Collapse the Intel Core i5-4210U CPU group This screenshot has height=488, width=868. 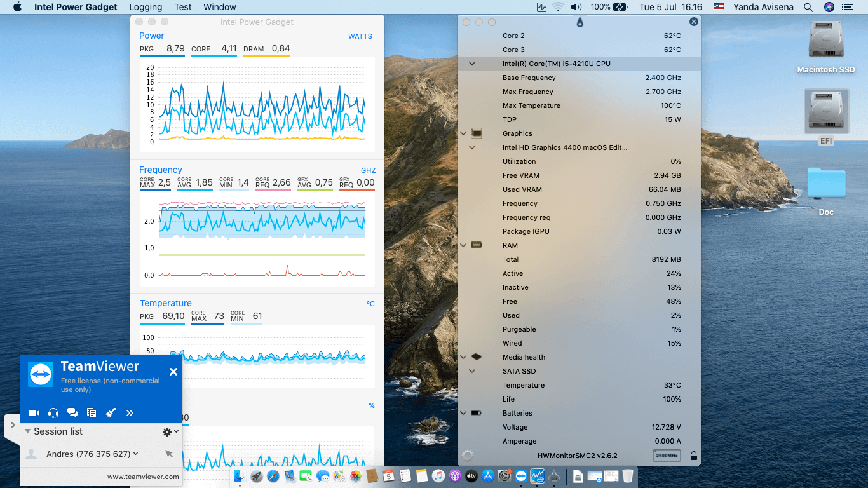(472, 64)
